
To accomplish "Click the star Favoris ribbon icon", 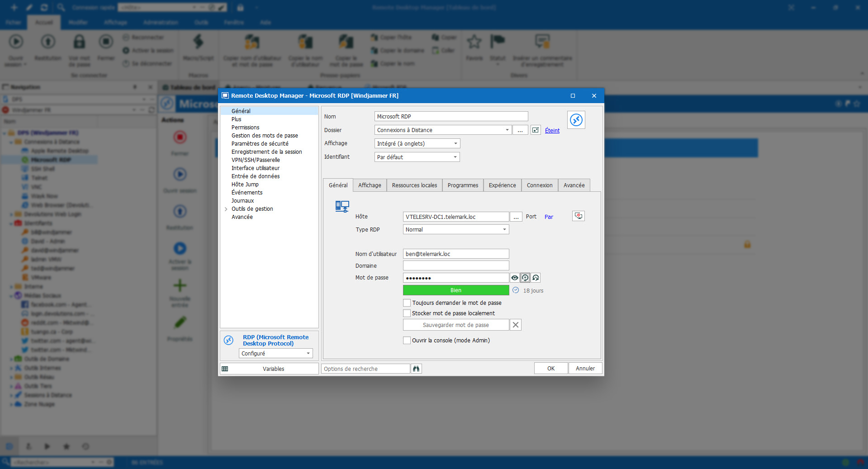I will coord(474,42).
